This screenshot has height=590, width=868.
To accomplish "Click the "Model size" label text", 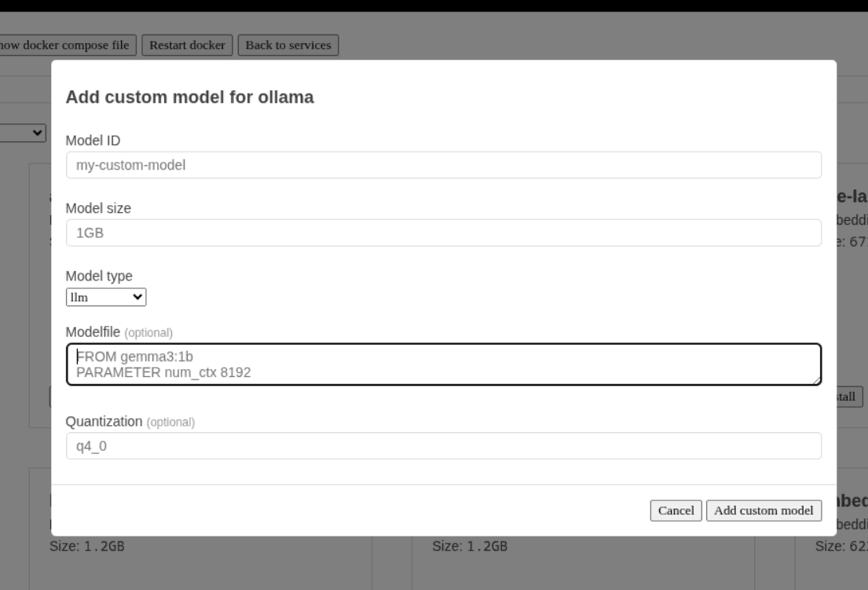I will pyautogui.click(x=98, y=208).
